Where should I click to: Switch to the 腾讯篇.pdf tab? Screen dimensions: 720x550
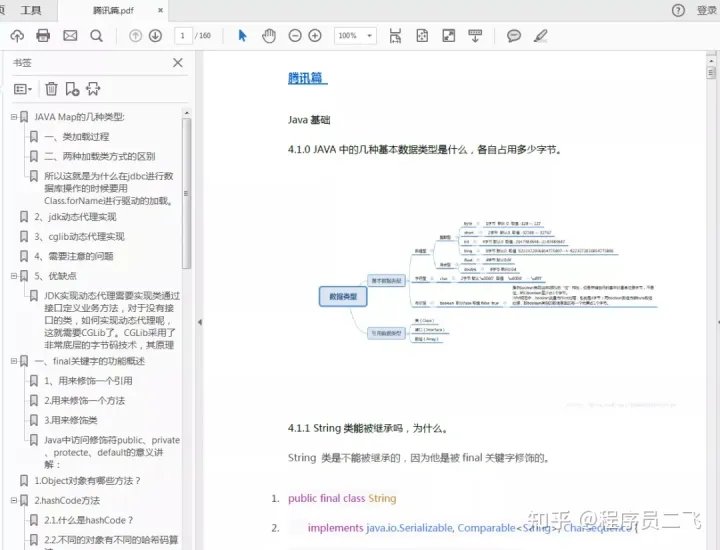pos(113,10)
